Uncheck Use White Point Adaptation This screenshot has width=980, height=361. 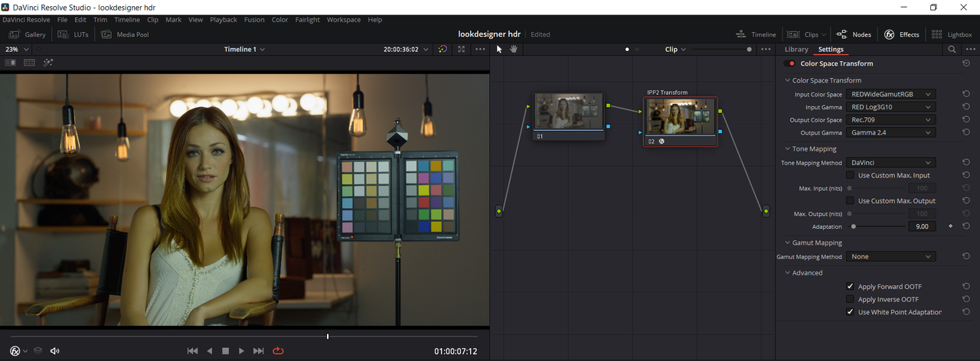[850, 312]
